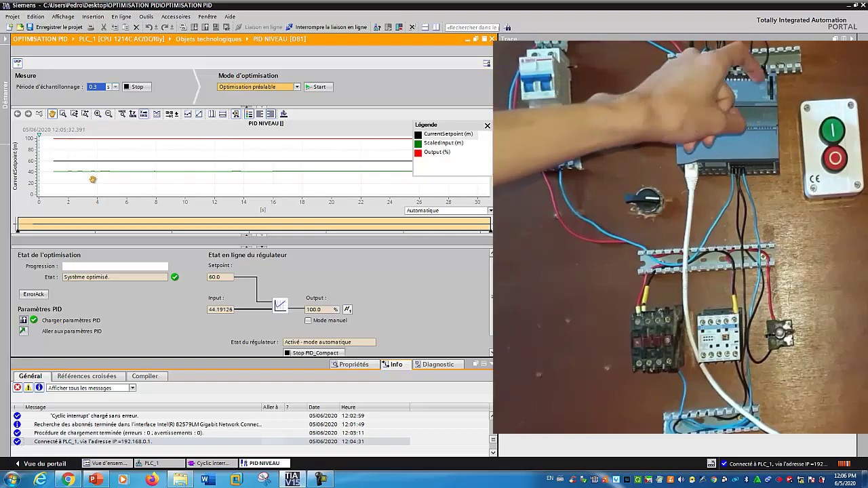Image resolution: width=868 pixels, height=488 pixels.
Task: Click the trace back arrow icon
Action: click(x=18, y=114)
